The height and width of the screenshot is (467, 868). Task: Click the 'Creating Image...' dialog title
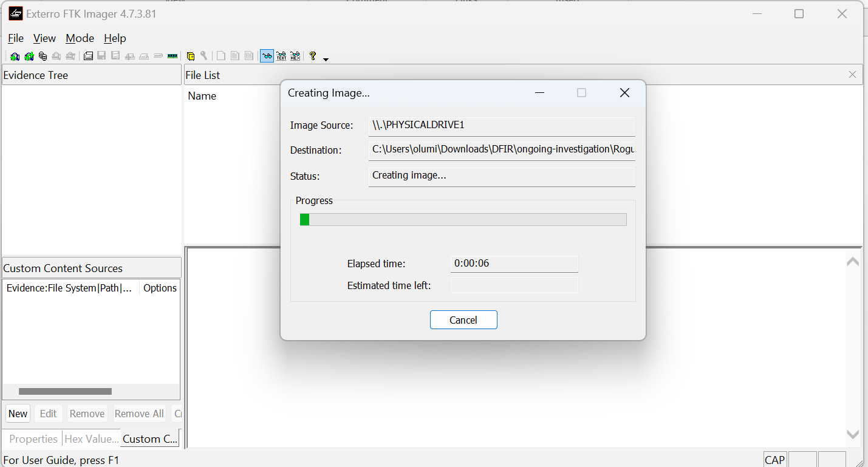click(329, 93)
